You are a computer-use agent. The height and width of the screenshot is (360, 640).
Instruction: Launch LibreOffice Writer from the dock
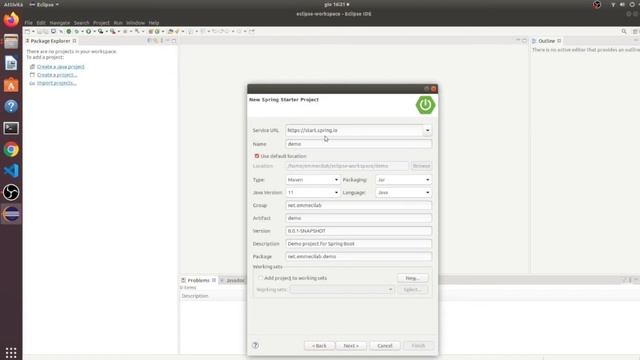[11, 63]
